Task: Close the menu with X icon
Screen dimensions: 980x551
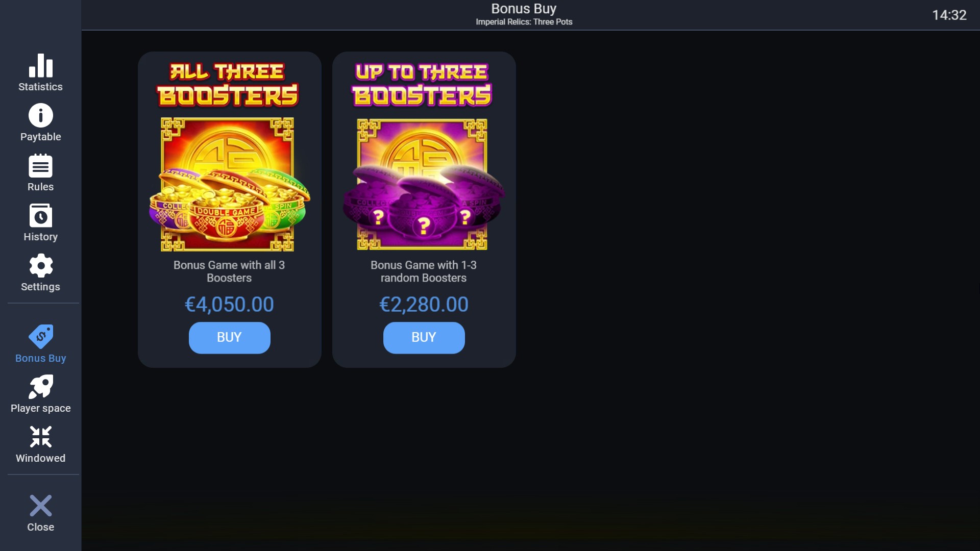Action: click(x=41, y=506)
